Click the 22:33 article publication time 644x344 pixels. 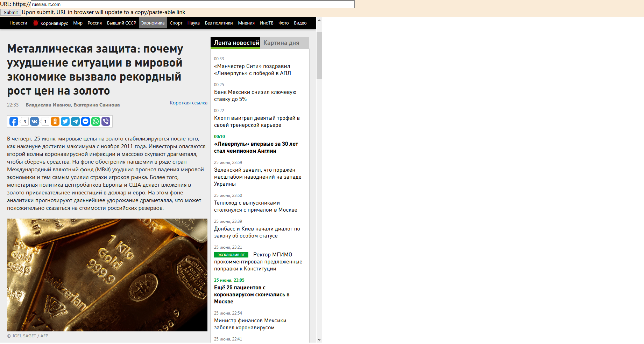[x=13, y=105]
